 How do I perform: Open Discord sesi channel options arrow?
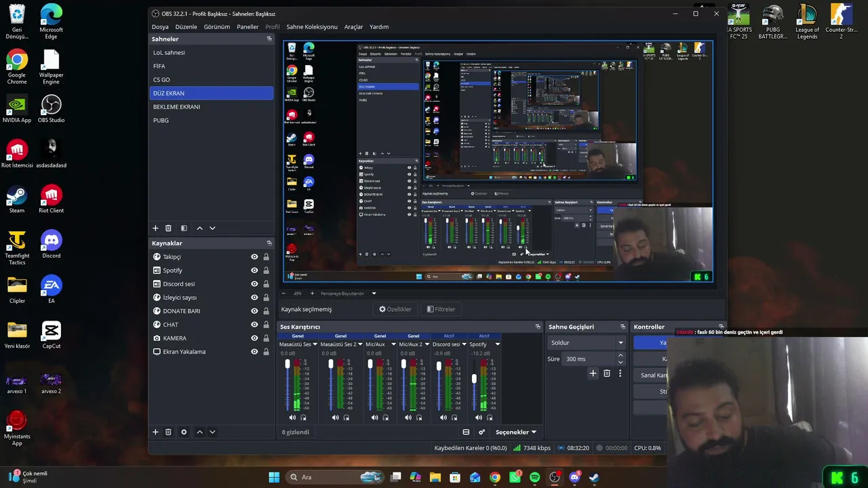(x=464, y=344)
